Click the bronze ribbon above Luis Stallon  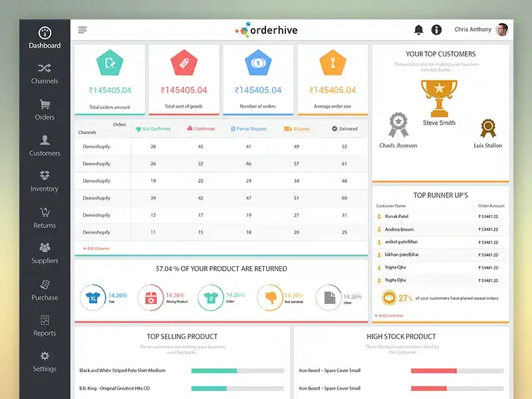point(488,128)
